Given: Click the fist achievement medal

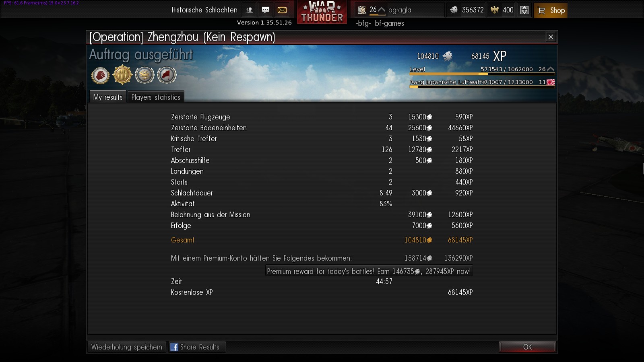Looking at the screenshot, I should (x=100, y=75).
